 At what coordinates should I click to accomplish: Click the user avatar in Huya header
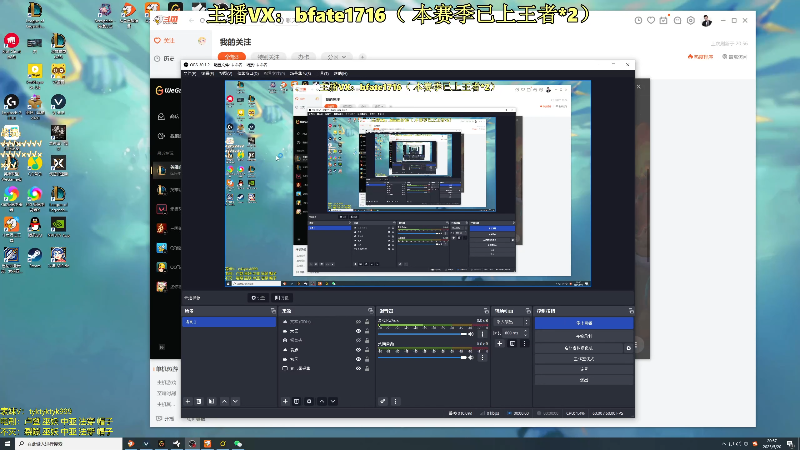pyautogui.click(x=707, y=20)
